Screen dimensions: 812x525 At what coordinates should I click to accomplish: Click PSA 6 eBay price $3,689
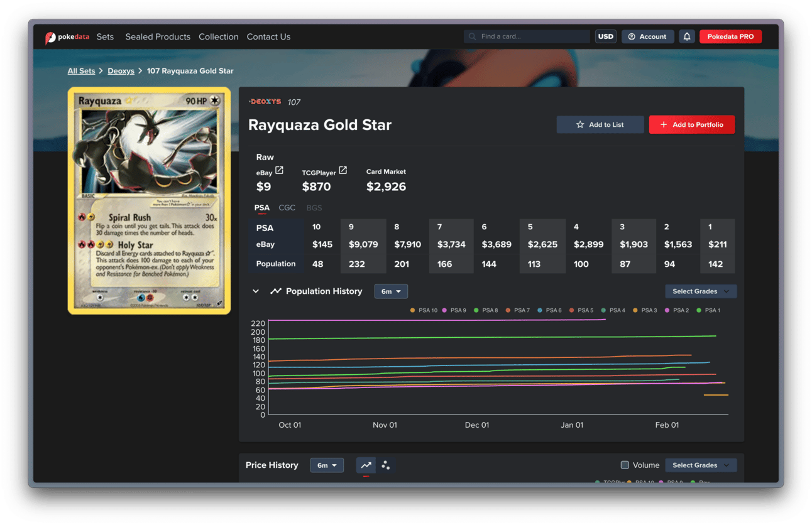tap(497, 244)
